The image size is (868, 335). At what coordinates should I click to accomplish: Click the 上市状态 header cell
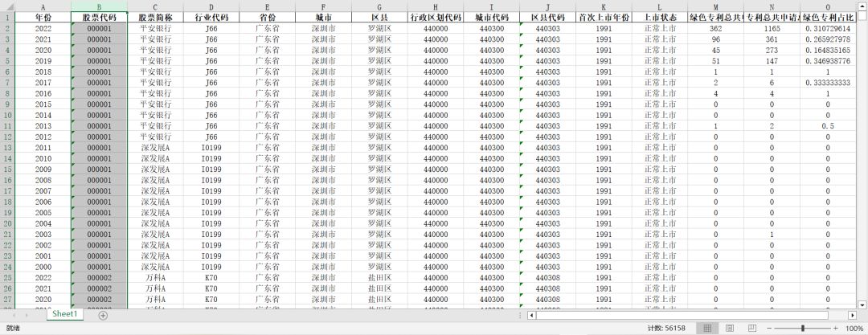[659, 17]
